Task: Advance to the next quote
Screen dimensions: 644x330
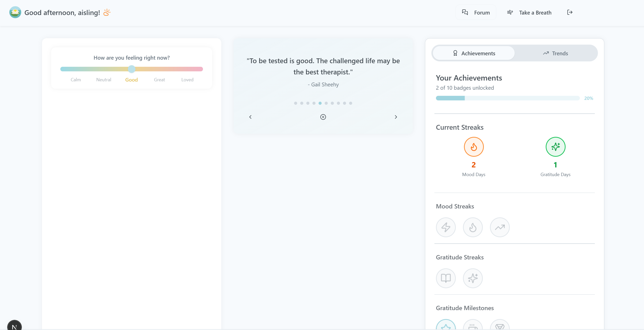Action: coord(396,117)
